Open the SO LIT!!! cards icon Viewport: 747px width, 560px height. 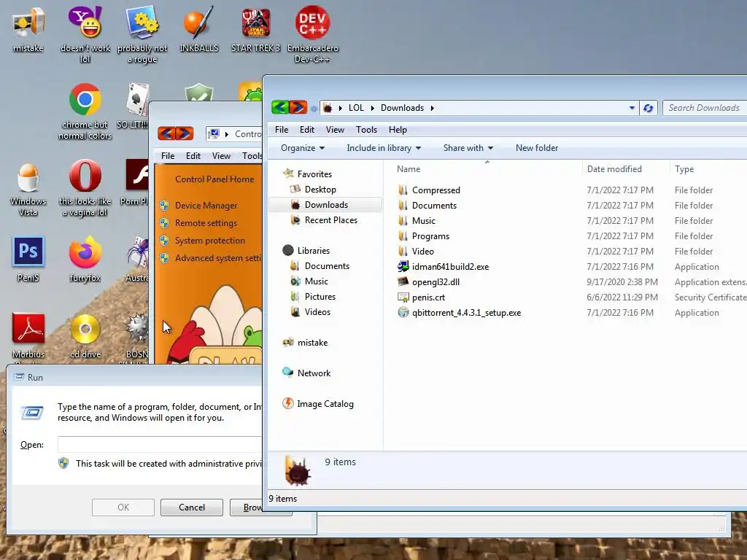coord(133,106)
